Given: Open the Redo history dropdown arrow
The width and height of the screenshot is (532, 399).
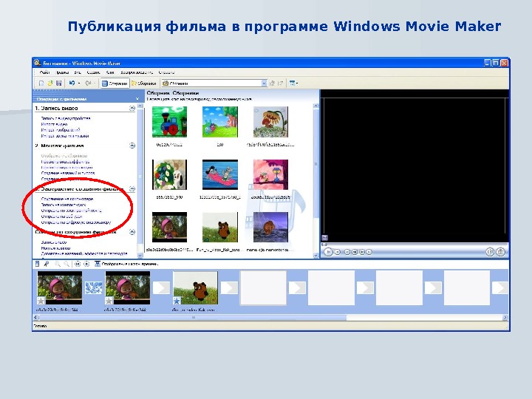Looking at the screenshot, I should click(x=95, y=83).
